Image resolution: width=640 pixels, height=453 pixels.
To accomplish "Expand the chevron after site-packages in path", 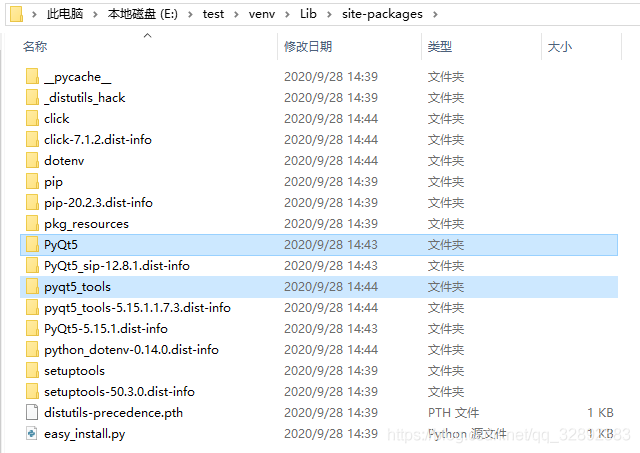I will pyautogui.click(x=436, y=15).
